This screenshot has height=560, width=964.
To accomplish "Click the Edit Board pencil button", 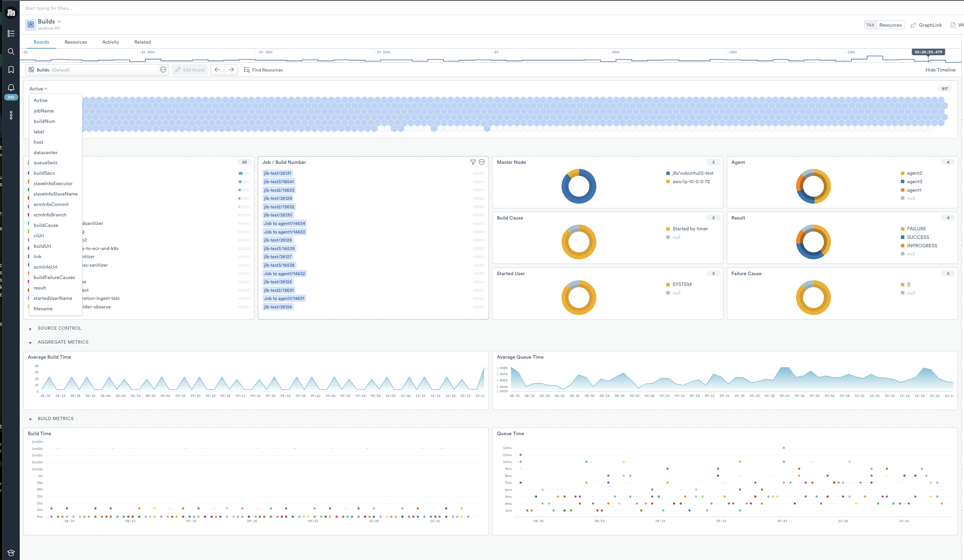I will pyautogui.click(x=189, y=70).
